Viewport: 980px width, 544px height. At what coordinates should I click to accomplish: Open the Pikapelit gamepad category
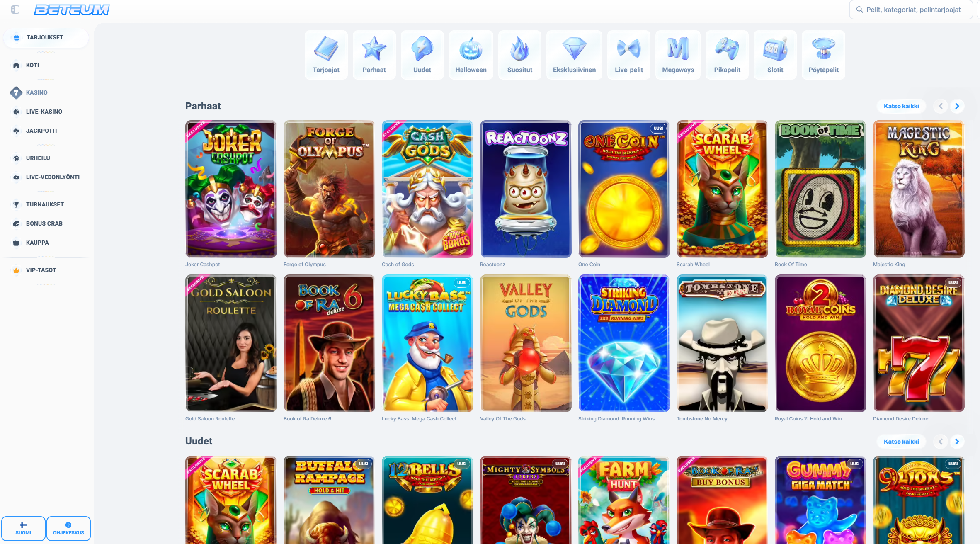[x=727, y=55]
